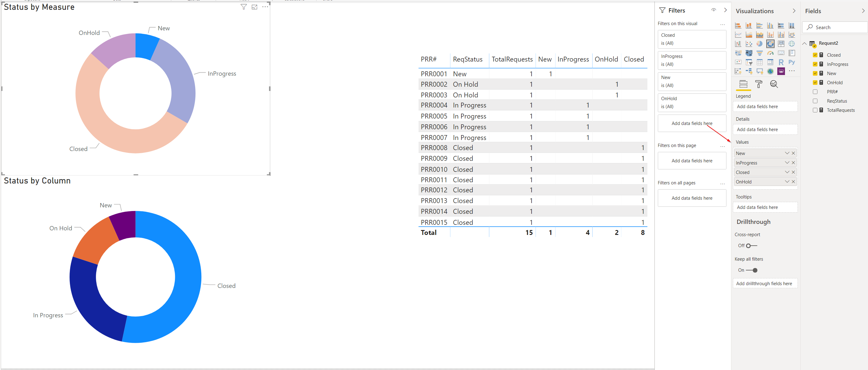Select the clustered column chart visualization
Viewport: 868px width, 370px height.
tap(770, 25)
